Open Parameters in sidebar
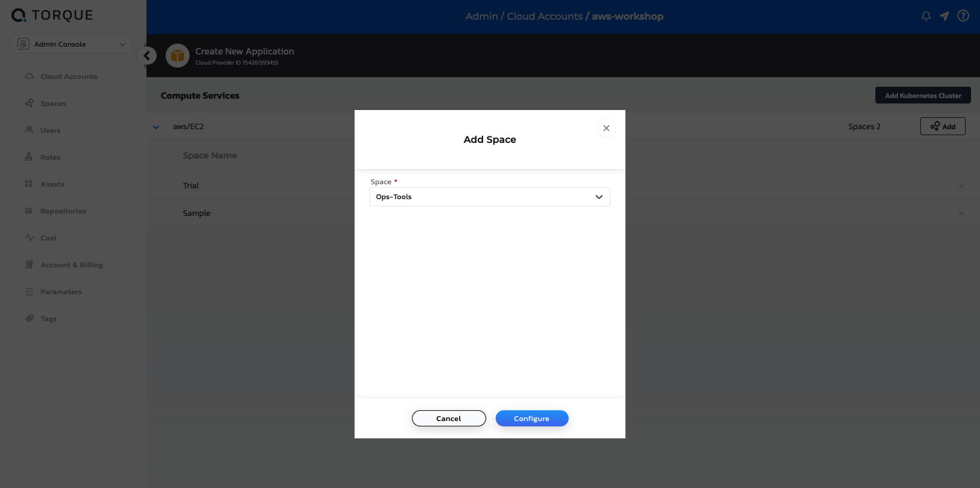 53,292
